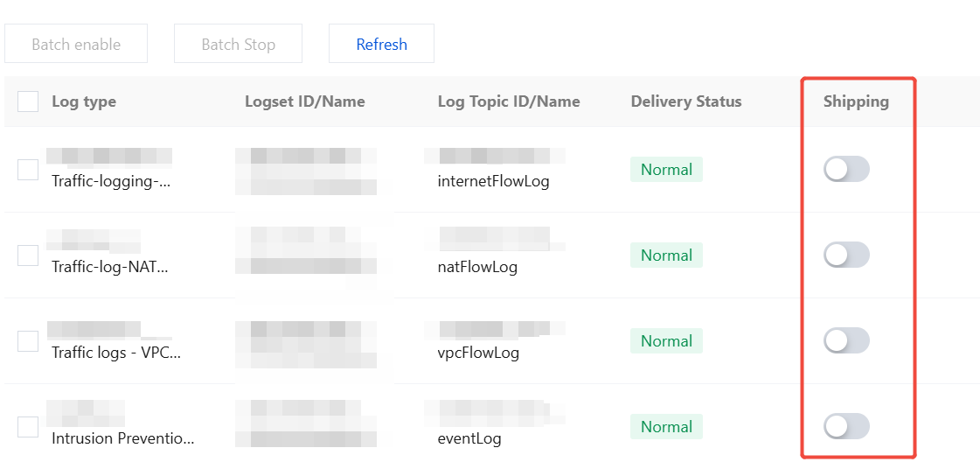Enable shipping for natFlowLog
Screen dimensions: 980x462
click(x=846, y=255)
